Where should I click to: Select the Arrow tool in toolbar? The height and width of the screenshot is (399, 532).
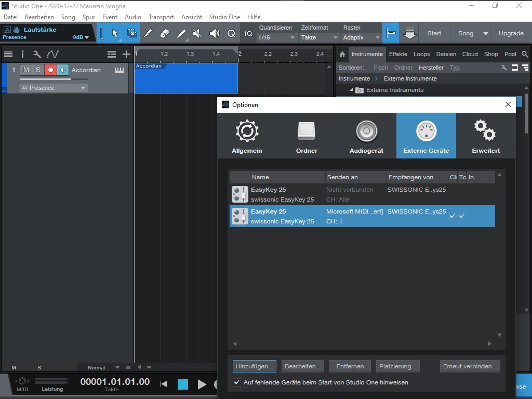115,33
